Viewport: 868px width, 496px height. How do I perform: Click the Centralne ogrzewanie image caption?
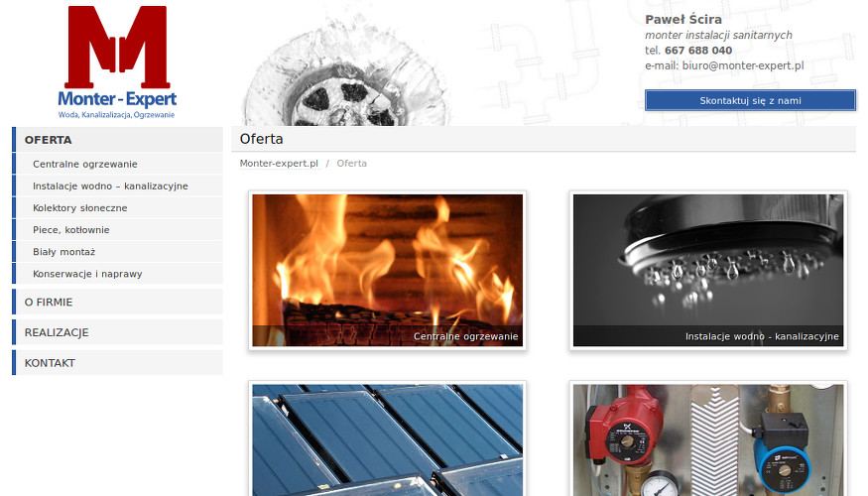[x=465, y=336]
